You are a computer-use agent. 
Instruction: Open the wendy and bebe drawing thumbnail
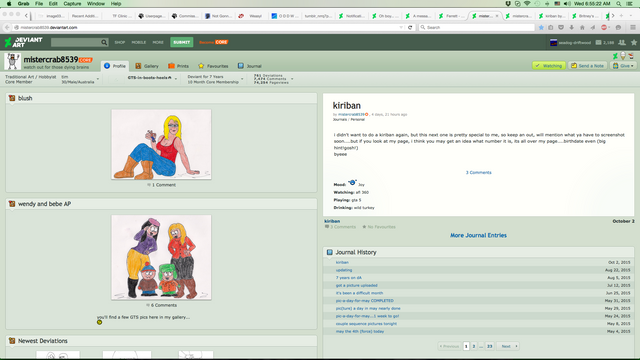161,257
